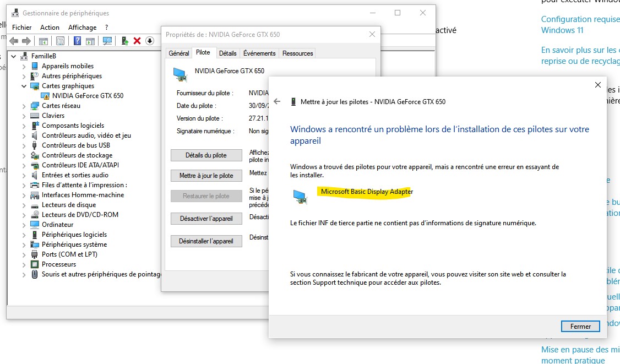Click the Détails du pilote button
Image resolution: width=620 pixels, height=364 pixels.
206,155
